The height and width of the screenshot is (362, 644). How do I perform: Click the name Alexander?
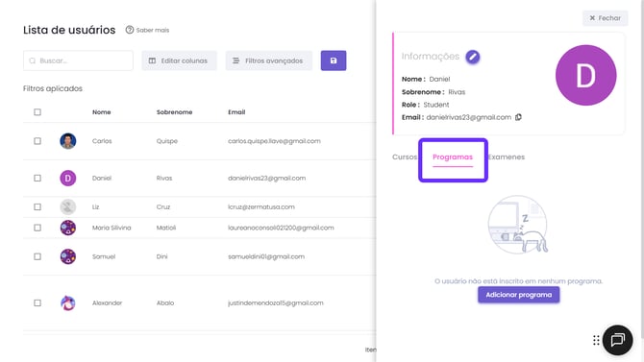(x=108, y=302)
